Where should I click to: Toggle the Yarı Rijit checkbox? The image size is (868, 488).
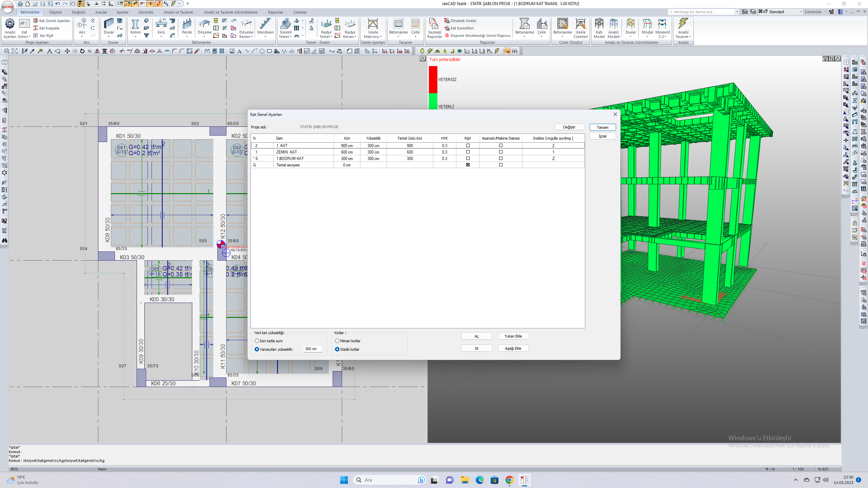pos(35,36)
